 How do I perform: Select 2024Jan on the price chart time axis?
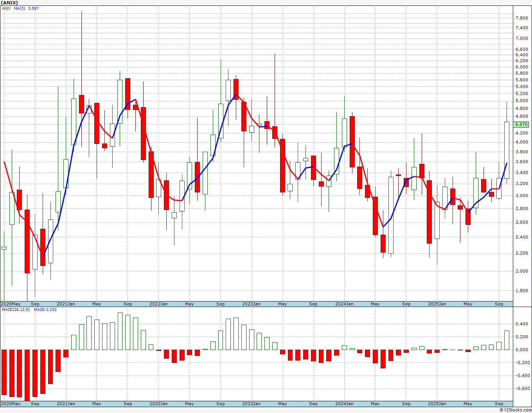coord(345,304)
